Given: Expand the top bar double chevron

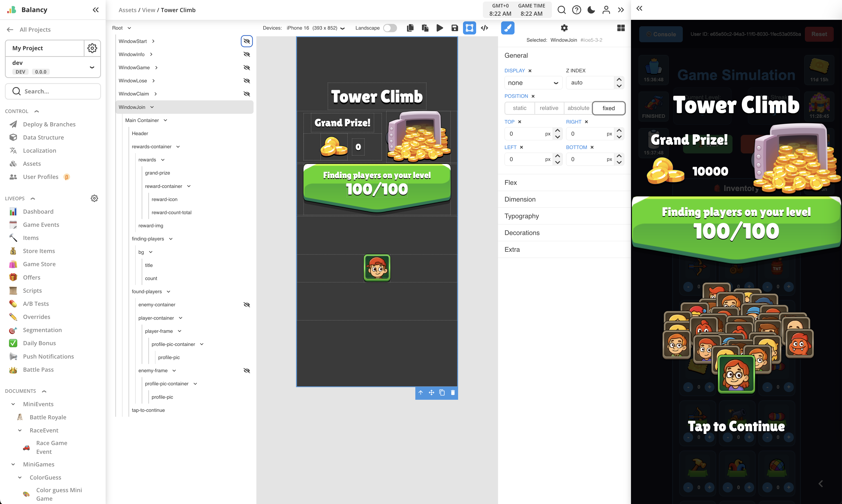Looking at the screenshot, I should point(621,10).
